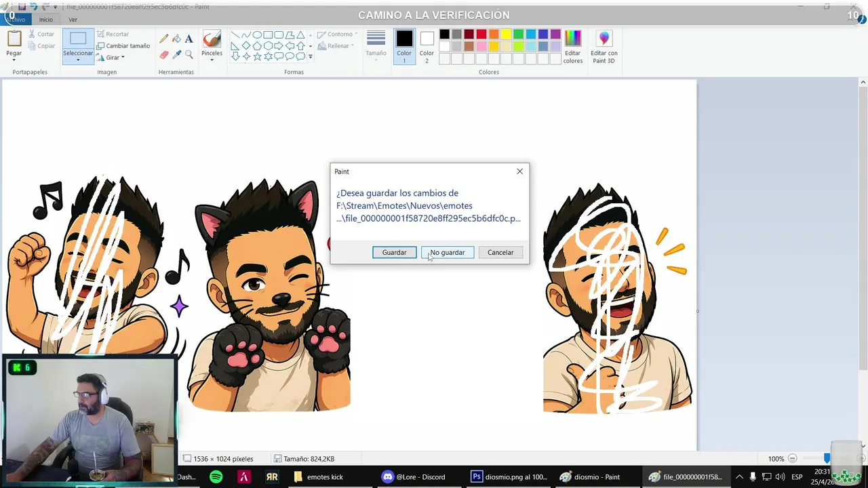Select the pentagon shape

257,46
